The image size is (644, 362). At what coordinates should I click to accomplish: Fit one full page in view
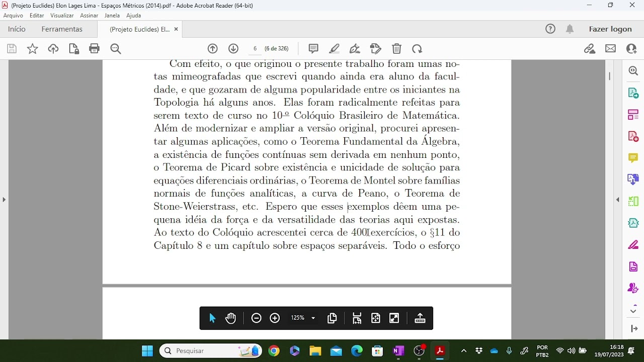376,318
